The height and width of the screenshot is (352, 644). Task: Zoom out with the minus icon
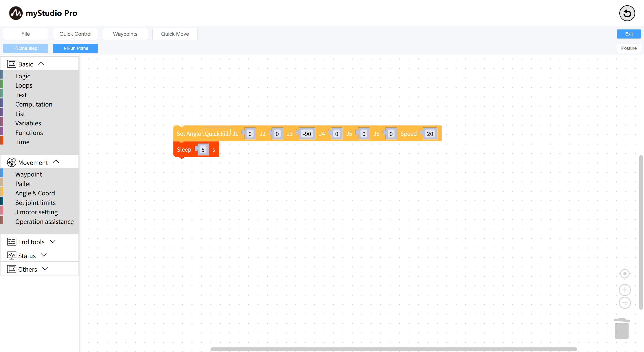coord(625,303)
